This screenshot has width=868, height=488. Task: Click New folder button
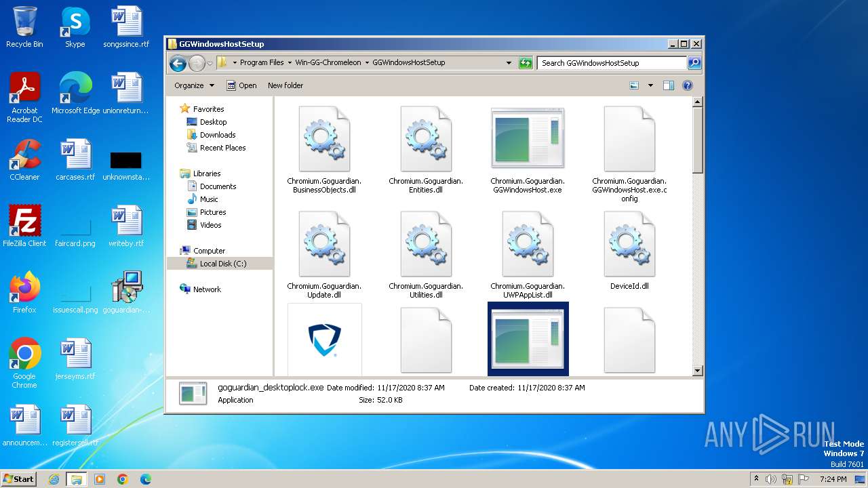tap(285, 85)
